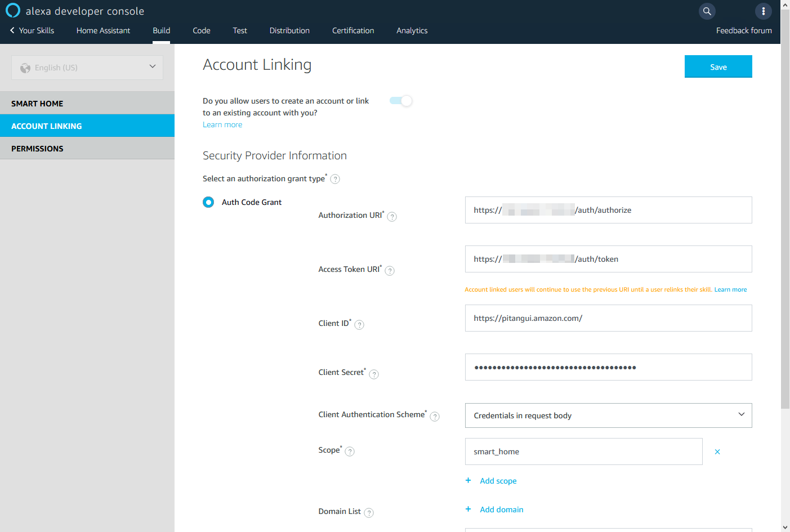Open the Client Authentication Scheme dropdown

pos(608,415)
